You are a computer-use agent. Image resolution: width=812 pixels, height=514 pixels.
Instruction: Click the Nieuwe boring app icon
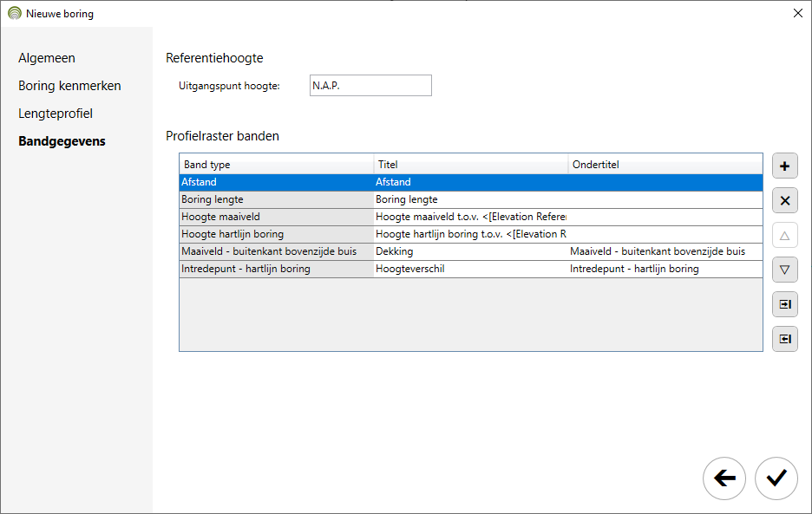click(x=15, y=14)
